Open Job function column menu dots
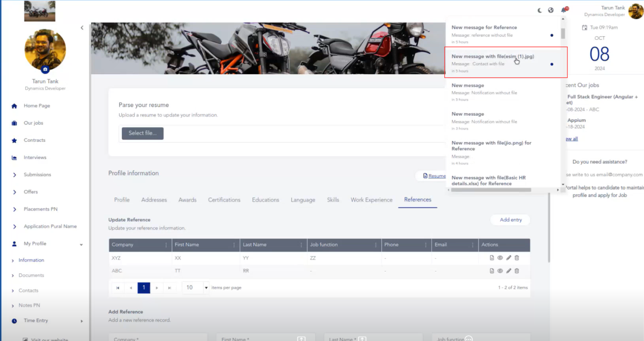 click(376, 245)
